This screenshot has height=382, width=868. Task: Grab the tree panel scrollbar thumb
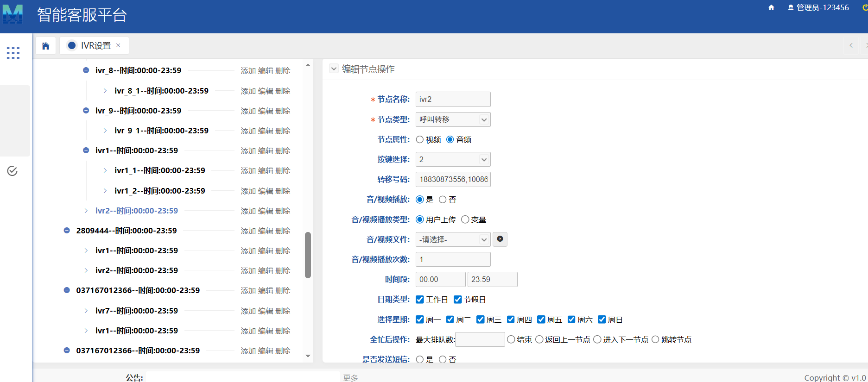(x=308, y=255)
